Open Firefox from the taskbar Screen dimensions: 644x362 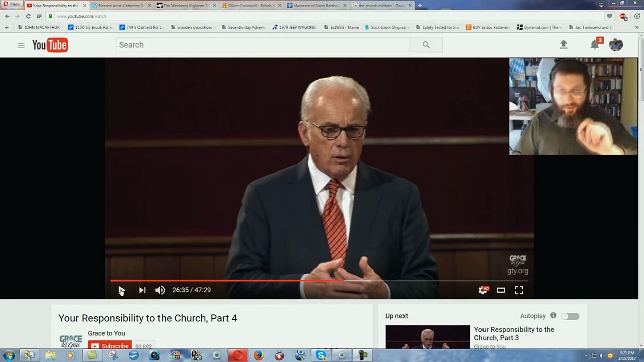258,355
